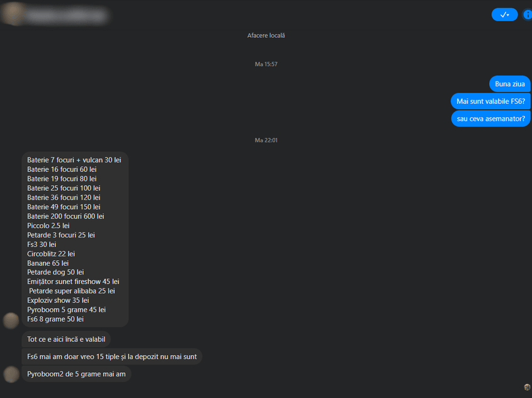The image size is (532, 398).
Task: Select the "Fs6 mai am doar vreo 15 tiple" message
Action: pos(111,356)
